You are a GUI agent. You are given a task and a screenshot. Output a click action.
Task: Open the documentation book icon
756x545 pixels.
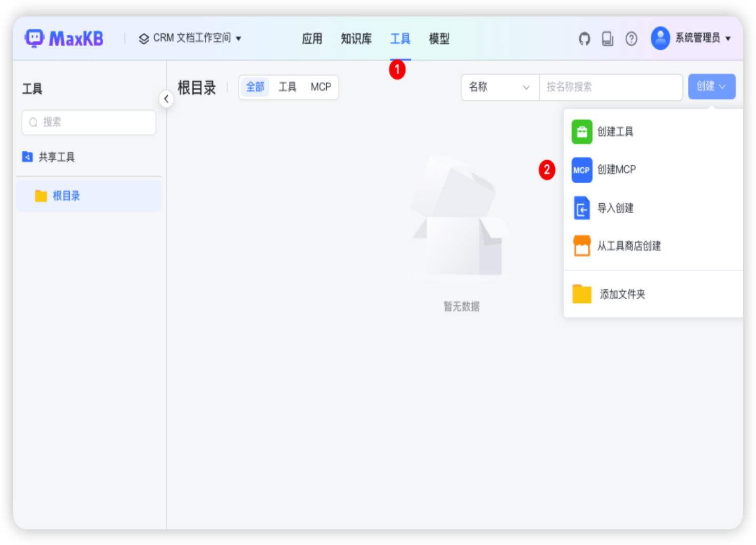click(608, 38)
